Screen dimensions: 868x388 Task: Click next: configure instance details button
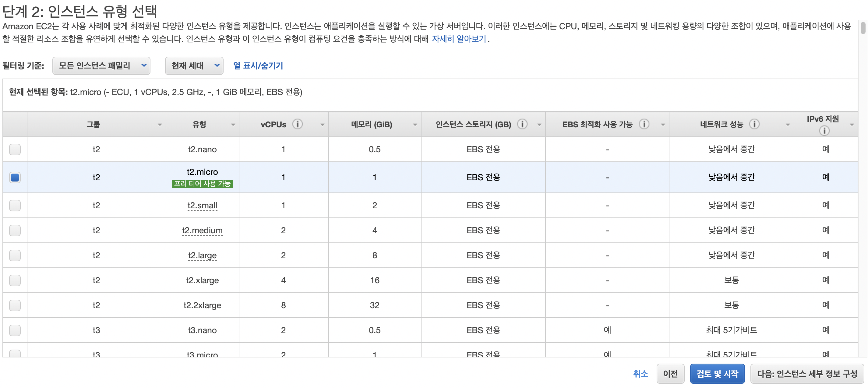point(807,373)
